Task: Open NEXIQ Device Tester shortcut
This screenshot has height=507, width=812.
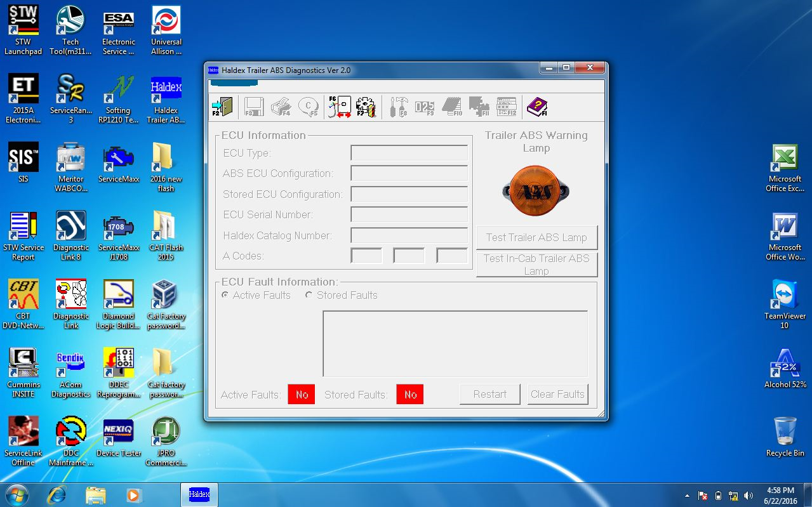Action: point(119,437)
